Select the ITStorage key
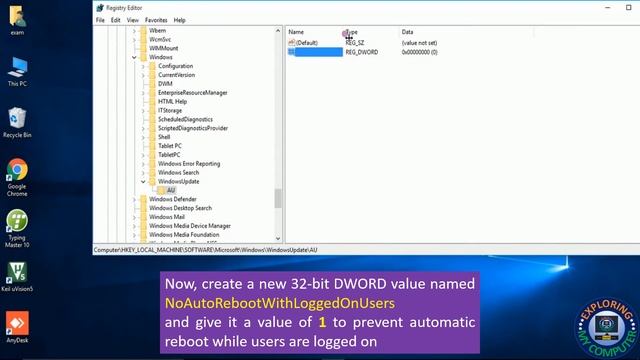 (170, 111)
